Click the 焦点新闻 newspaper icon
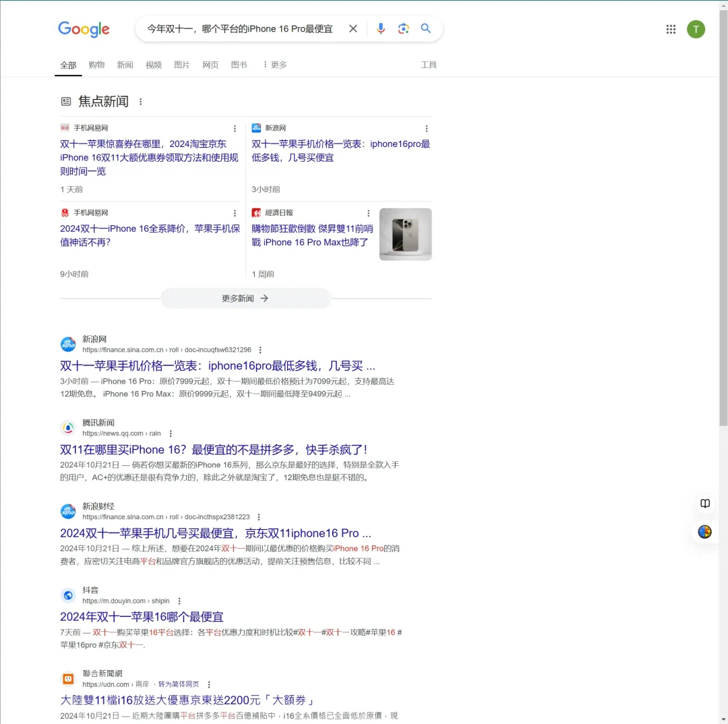The height and width of the screenshot is (724, 728). point(66,101)
